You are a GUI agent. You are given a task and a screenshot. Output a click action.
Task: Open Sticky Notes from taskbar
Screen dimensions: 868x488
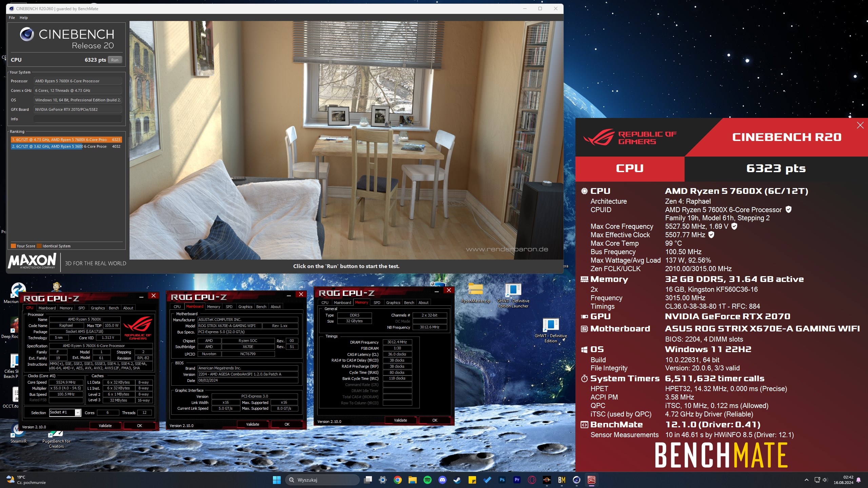click(x=472, y=480)
